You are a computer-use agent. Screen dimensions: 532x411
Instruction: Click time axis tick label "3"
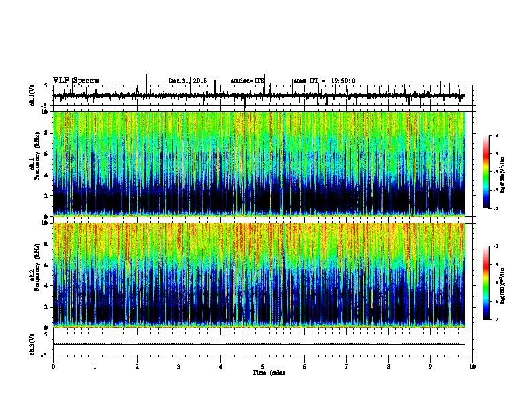coord(179,367)
